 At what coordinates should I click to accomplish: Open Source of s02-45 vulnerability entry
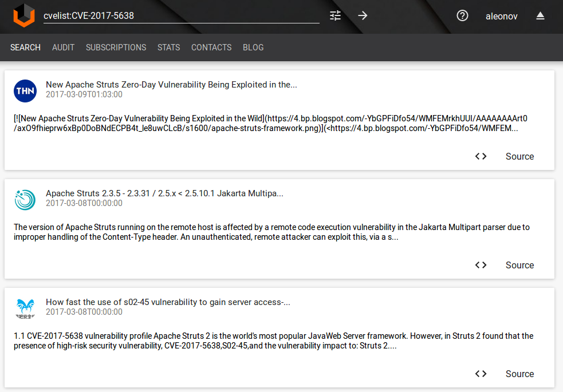tap(519, 374)
